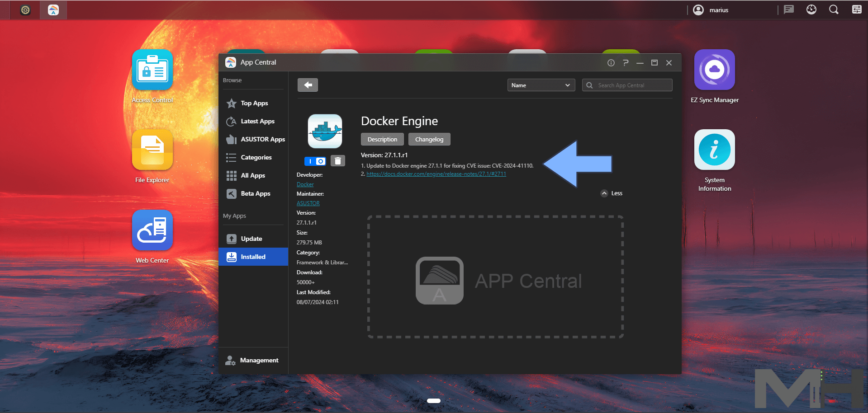This screenshot has width=868, height=413.
Task: Select App Central tab in top taskbar
Action: click(x=53, y=10)
